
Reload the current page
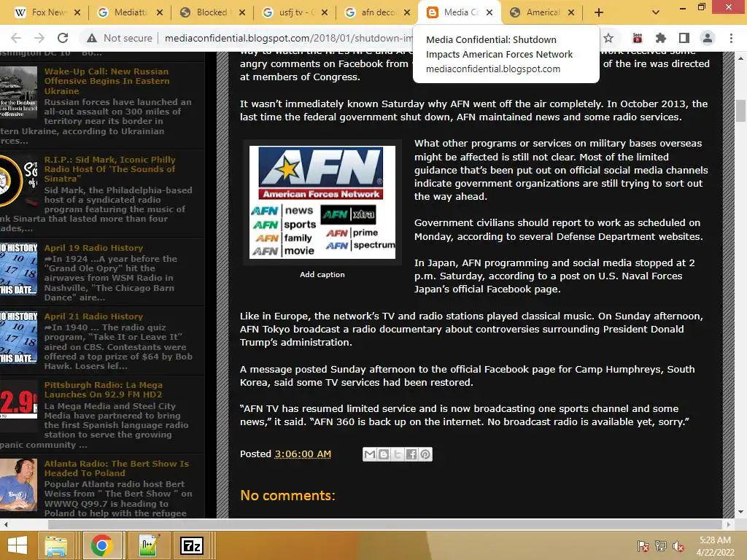(63, 38)
